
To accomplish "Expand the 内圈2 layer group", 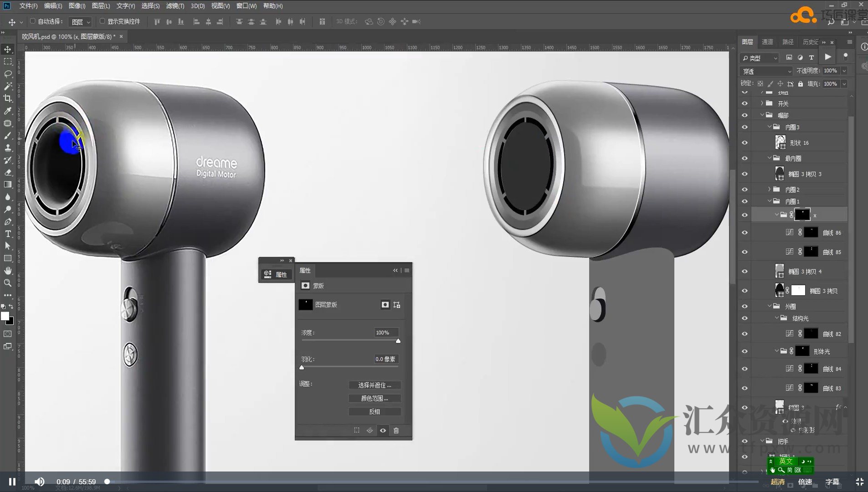I will click(x=769, y=189).
